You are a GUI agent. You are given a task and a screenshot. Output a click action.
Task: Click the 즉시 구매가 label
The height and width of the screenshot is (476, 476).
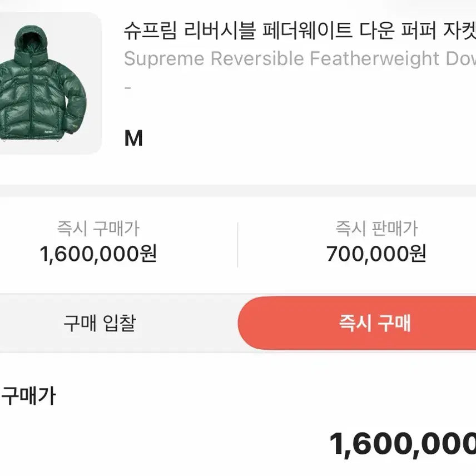(x=98, y=229)
